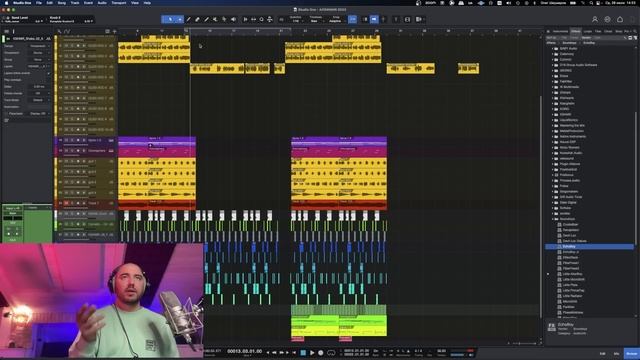
Task: Select the Bend tool in the toolbar
Action: click(x=224, y=19)
